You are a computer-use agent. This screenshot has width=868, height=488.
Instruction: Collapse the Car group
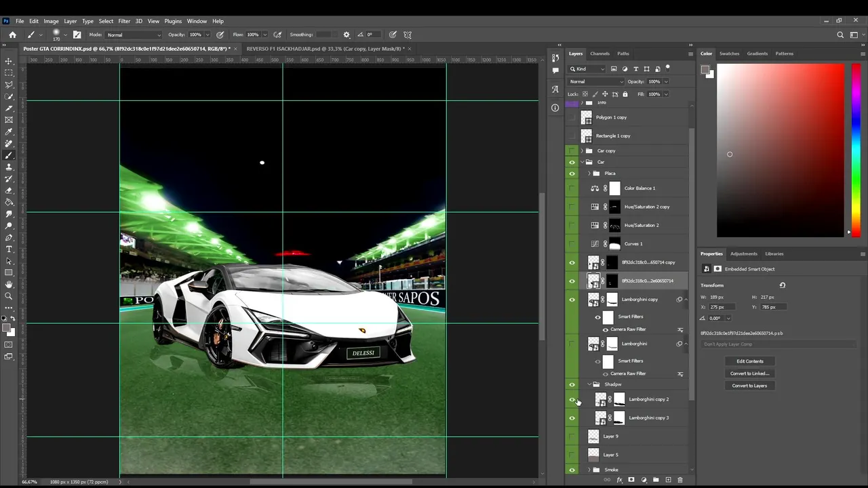click(x=581, y=163)
